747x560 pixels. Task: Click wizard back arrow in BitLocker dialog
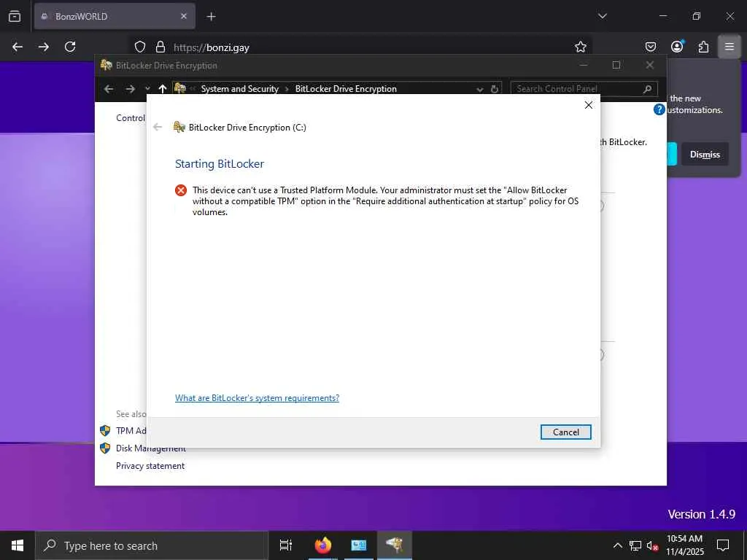(x=158, y=127)
